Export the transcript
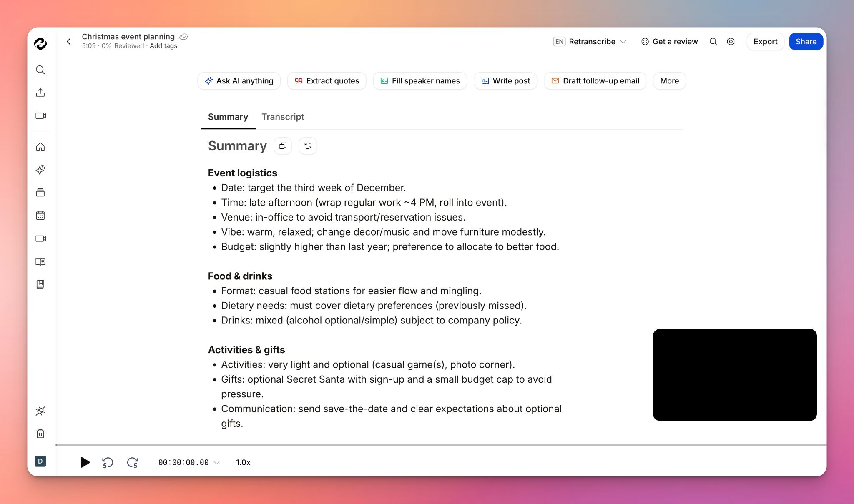The width and height of the screenshot is (854, 504). point(765,41)
